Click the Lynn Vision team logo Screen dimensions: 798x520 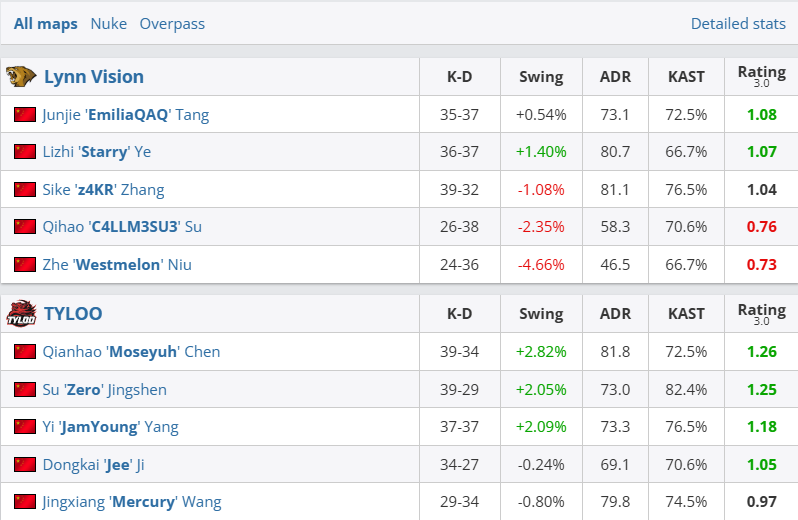click(x=21, y=77)
